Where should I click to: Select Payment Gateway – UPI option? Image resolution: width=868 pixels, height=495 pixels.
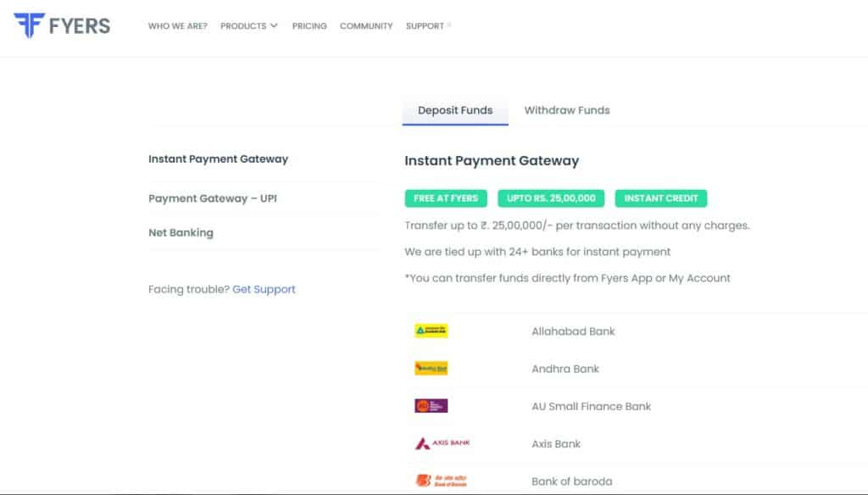[x=213, y=198]
